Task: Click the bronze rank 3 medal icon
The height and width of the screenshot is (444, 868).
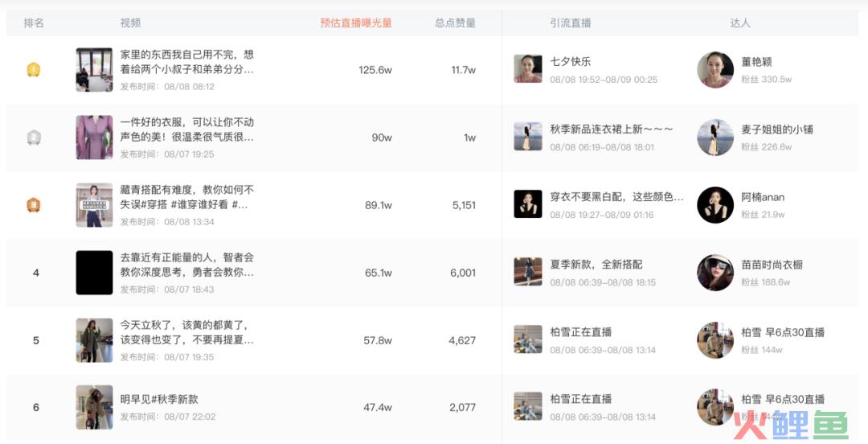Action: pos(34,205)
